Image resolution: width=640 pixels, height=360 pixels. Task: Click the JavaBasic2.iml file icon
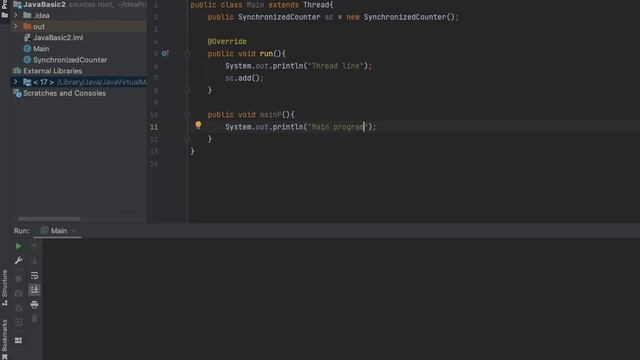[x=27, y=38]
